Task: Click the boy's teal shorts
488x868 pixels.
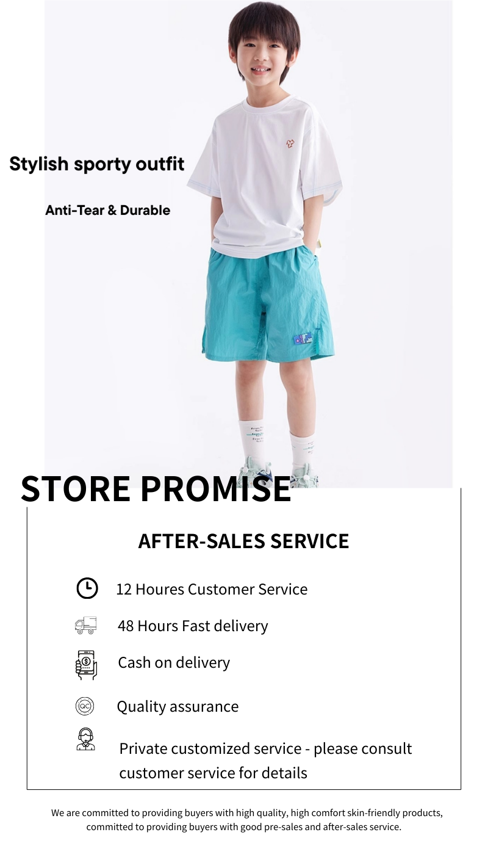Action: click(268, 304)
